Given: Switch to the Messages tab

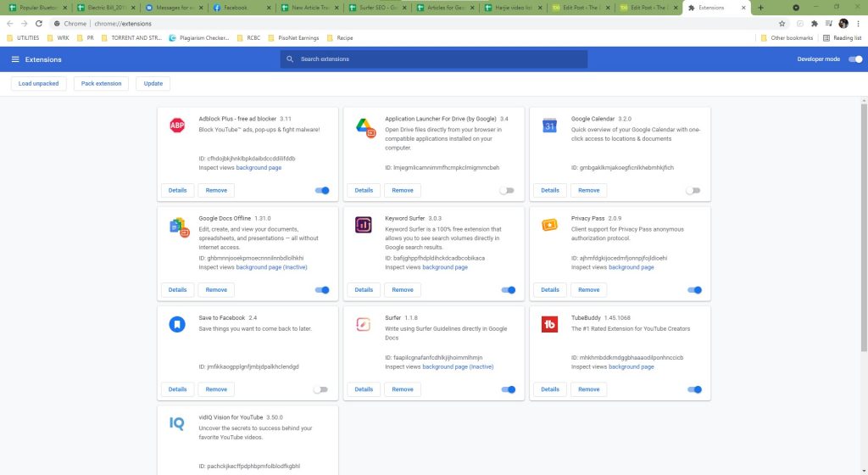Looking at the screenshot, I should [x=174, y=8].
